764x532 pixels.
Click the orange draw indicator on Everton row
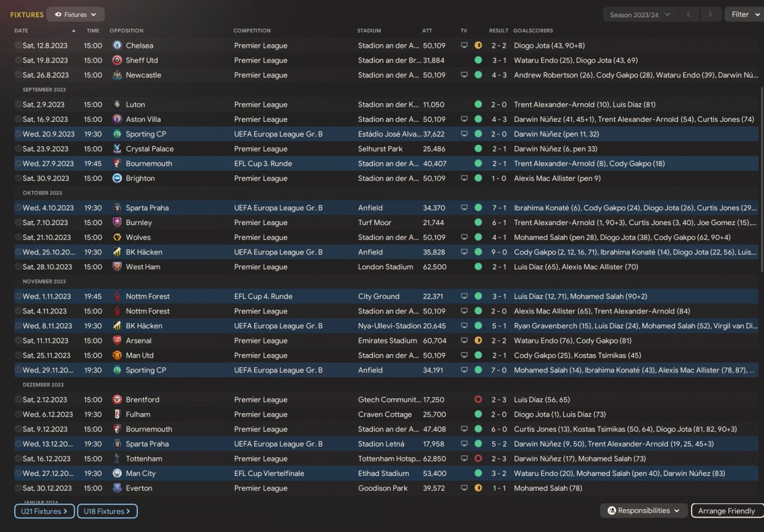tap(478, 488)
